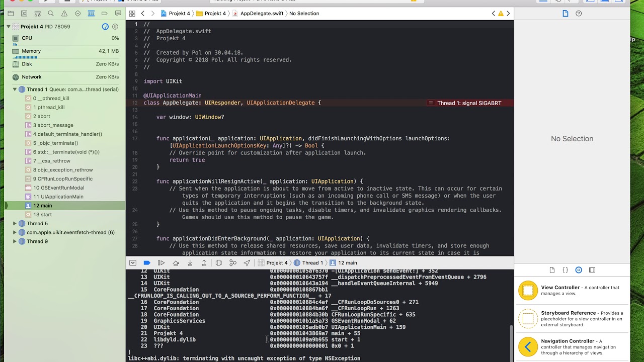
Task: Open the Debug View Hierarchy tool
Action: (218, 263)
